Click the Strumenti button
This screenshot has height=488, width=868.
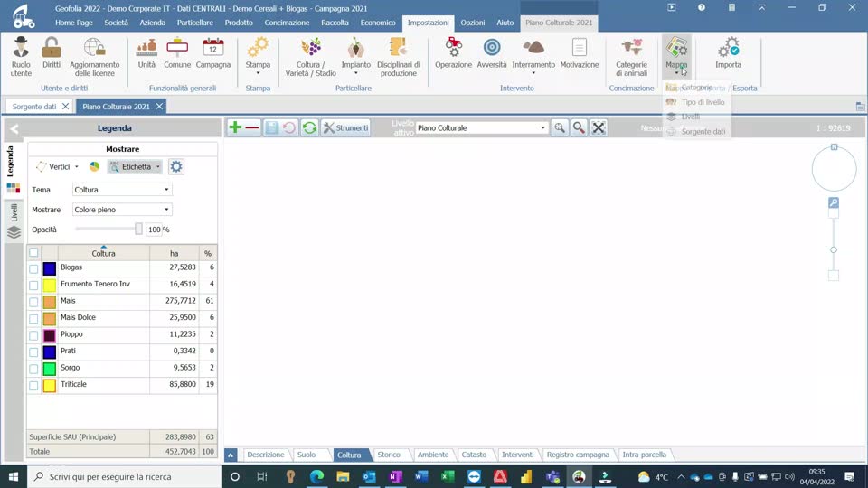point(346,127)
